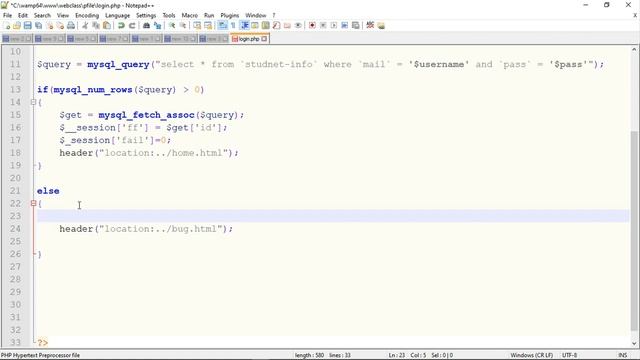
Task: Toggle synchronize vertical scrolling icon
Action: 197,25
